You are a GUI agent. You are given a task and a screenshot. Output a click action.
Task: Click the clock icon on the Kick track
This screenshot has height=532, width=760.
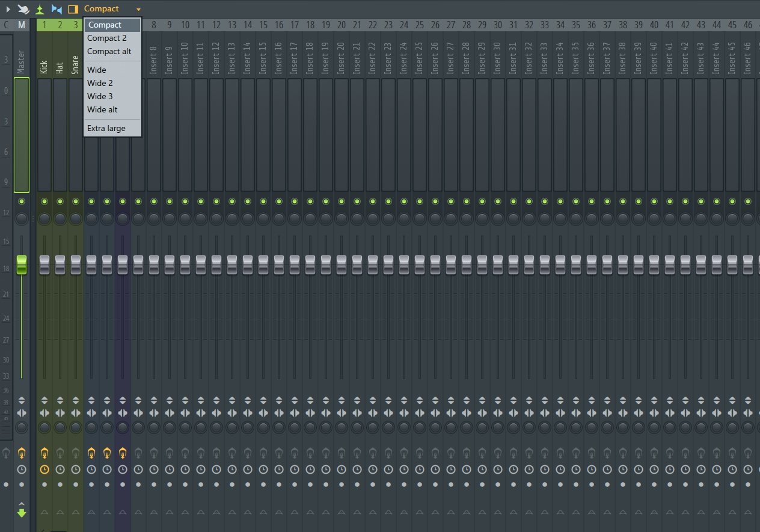[44, 469]
